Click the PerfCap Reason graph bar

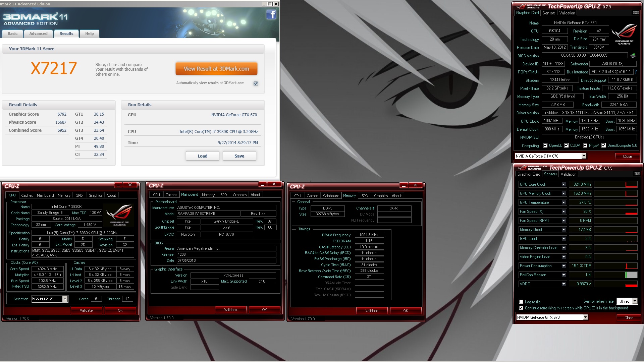(x=616, y=275)
